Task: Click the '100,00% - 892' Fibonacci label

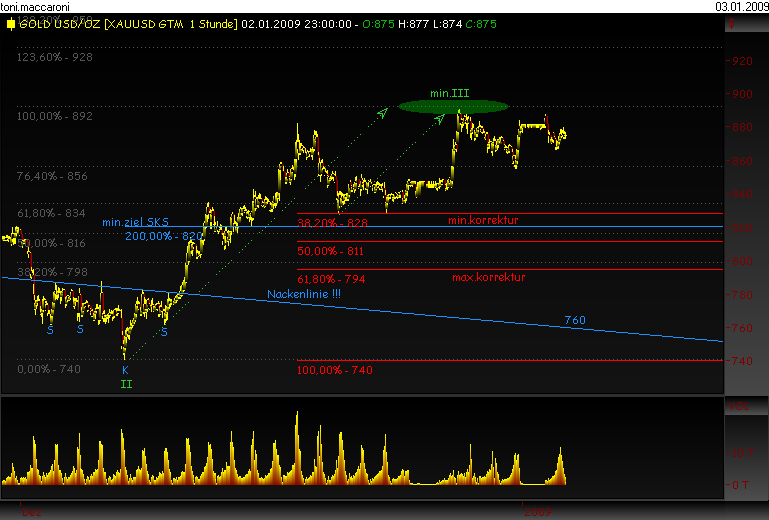Action: coord(54,116)
